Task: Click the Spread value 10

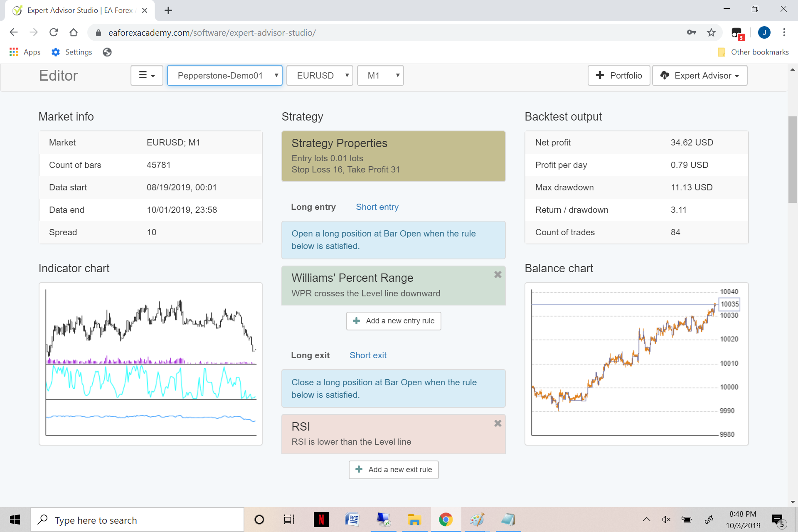Action: click(x=151, y=232)
